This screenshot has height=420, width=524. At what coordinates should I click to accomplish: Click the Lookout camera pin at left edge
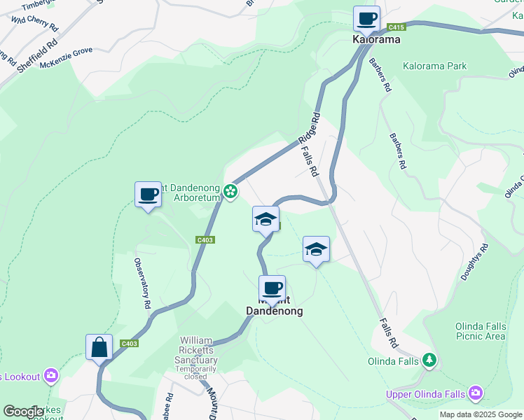pos(51,376)
